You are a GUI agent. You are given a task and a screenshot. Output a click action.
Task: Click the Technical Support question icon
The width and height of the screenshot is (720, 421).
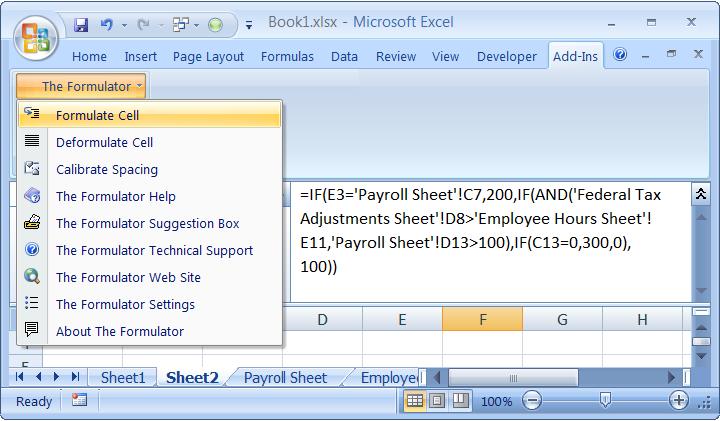[32, 249]
